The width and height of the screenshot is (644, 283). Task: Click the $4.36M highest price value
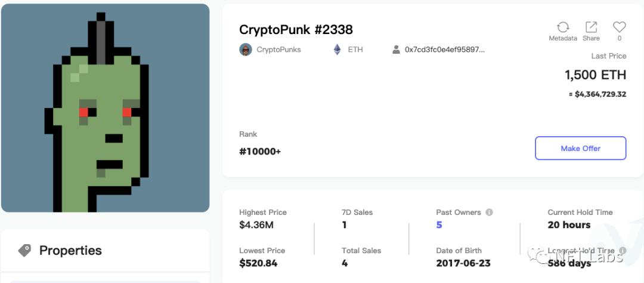click(x=257, y=225)
